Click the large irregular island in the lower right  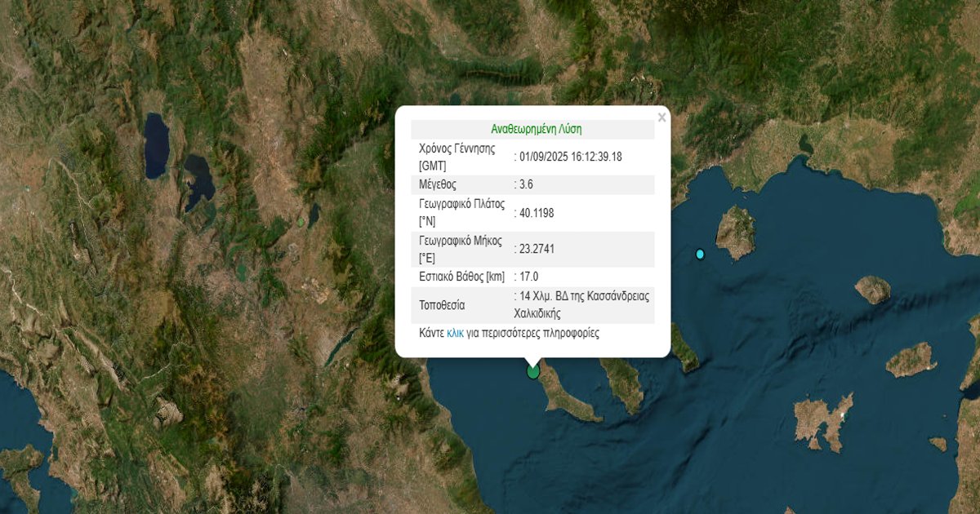(822, 420)
